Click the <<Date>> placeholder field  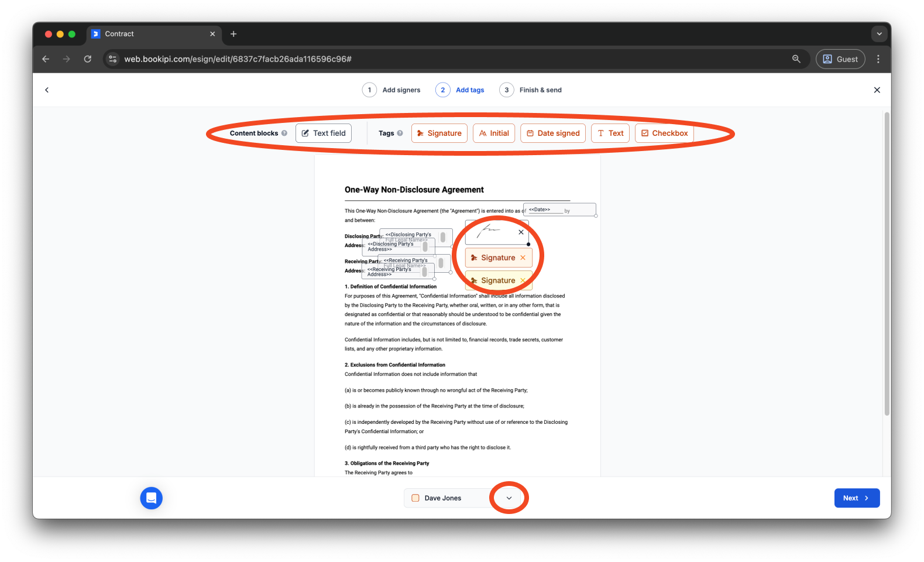click(x=559, y=210)
